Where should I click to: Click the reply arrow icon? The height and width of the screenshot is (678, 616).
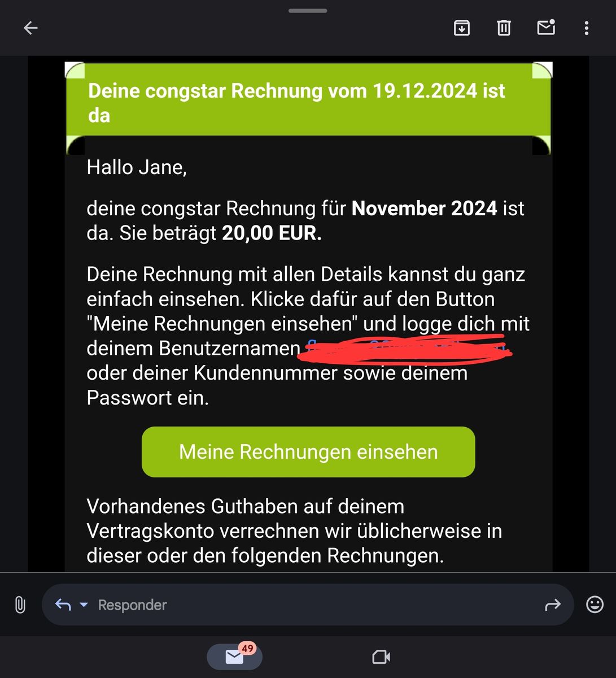tap(63, 605)
